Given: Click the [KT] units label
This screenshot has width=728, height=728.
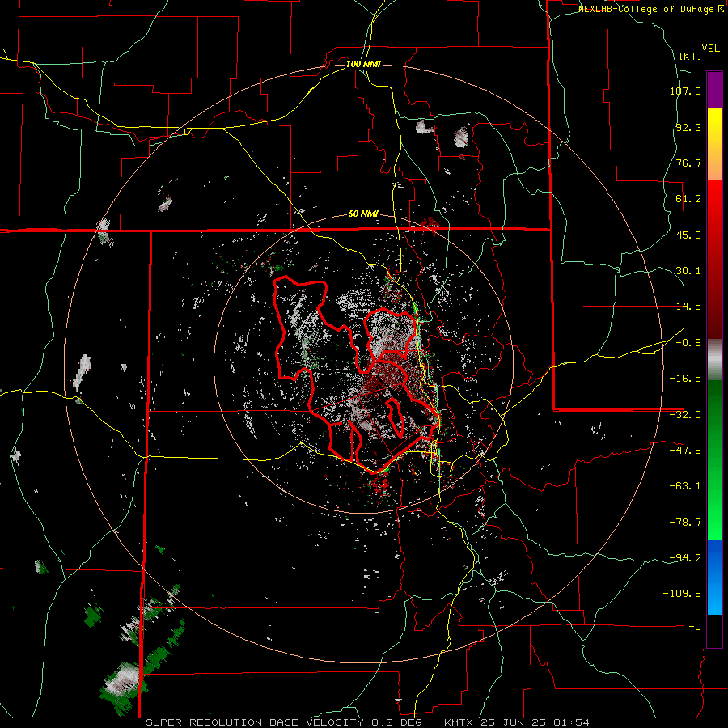Looking at the screenshot, I should point(691,56).
